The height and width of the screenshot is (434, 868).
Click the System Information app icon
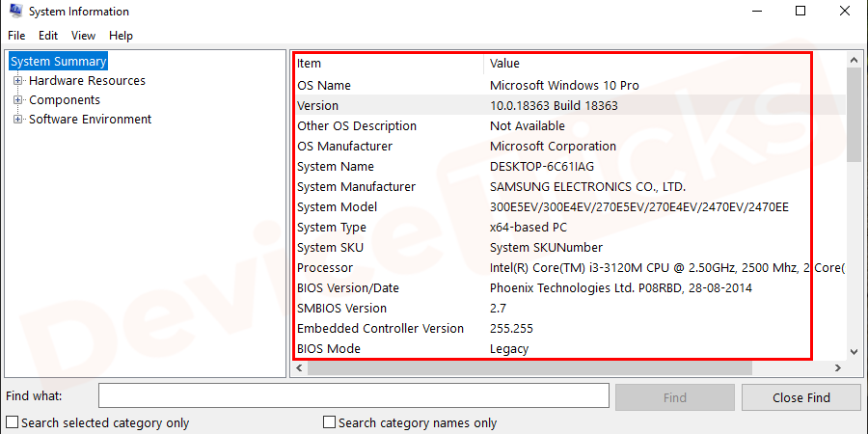15,11
